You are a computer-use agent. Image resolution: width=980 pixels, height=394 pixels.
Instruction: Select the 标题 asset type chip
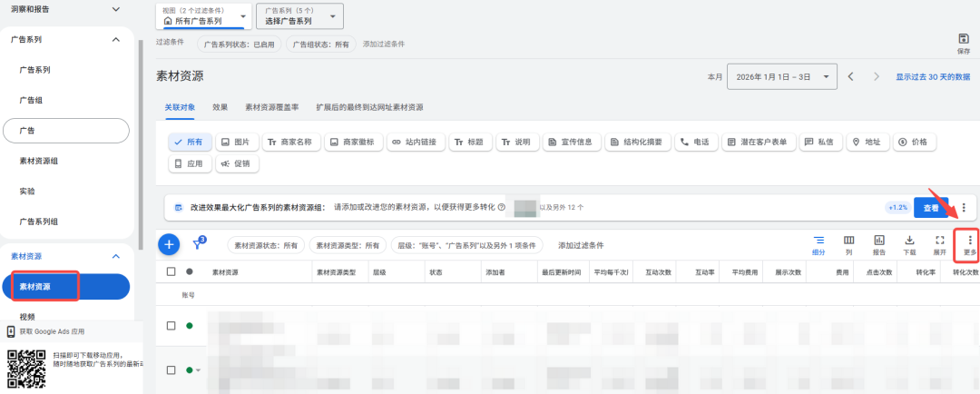[x=471, y=142]
